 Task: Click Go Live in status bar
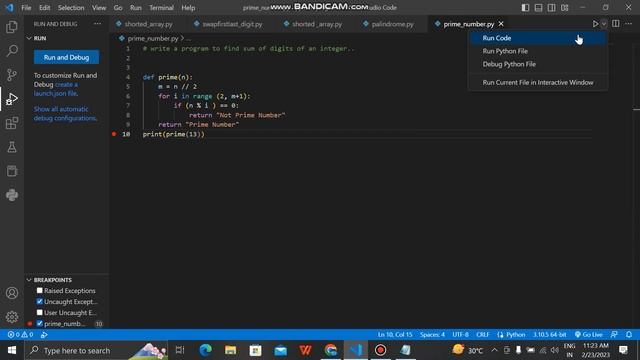[589, 335]
